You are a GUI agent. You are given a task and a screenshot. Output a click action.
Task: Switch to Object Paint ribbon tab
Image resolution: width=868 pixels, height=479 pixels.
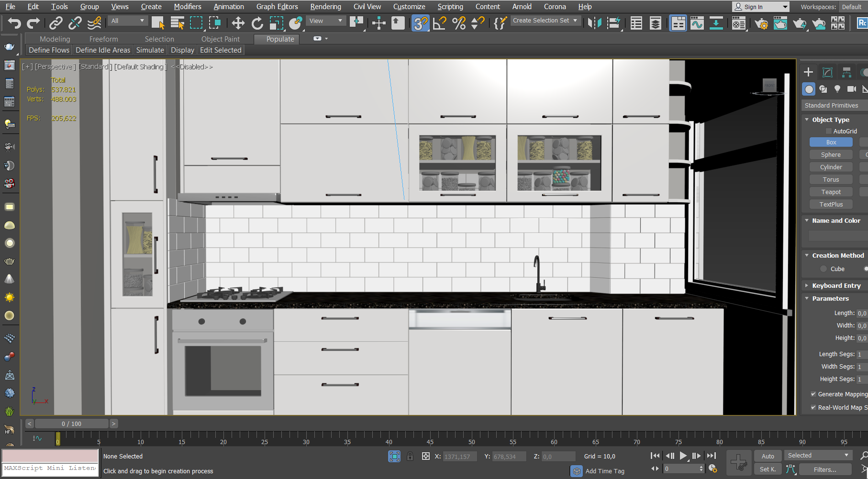(220, 39)
